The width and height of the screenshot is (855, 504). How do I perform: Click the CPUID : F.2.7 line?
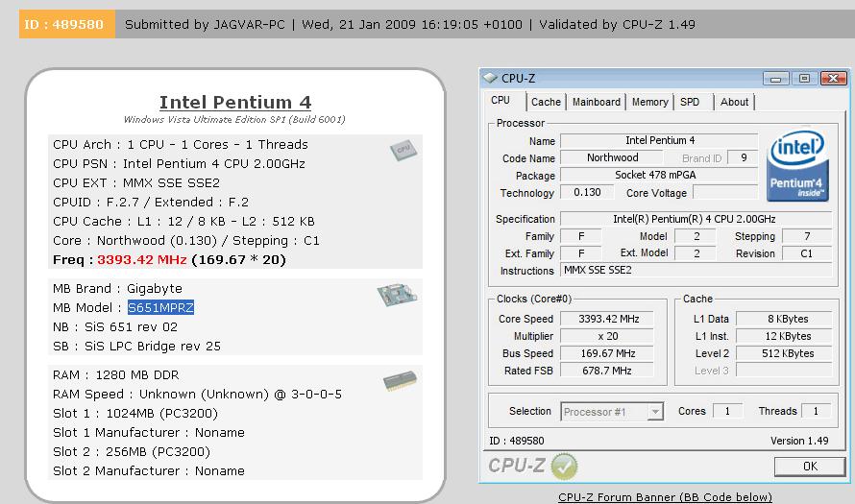tap(151, 203)
